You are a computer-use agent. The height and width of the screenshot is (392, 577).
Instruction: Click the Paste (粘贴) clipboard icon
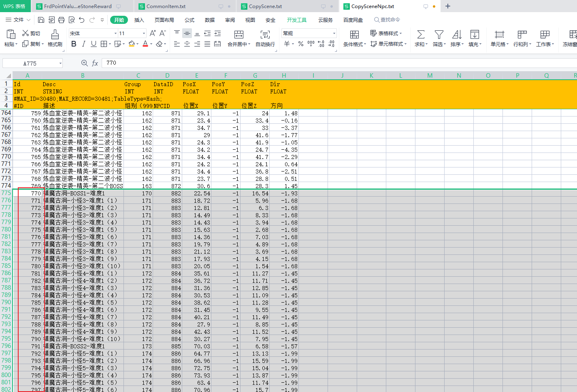11,34
